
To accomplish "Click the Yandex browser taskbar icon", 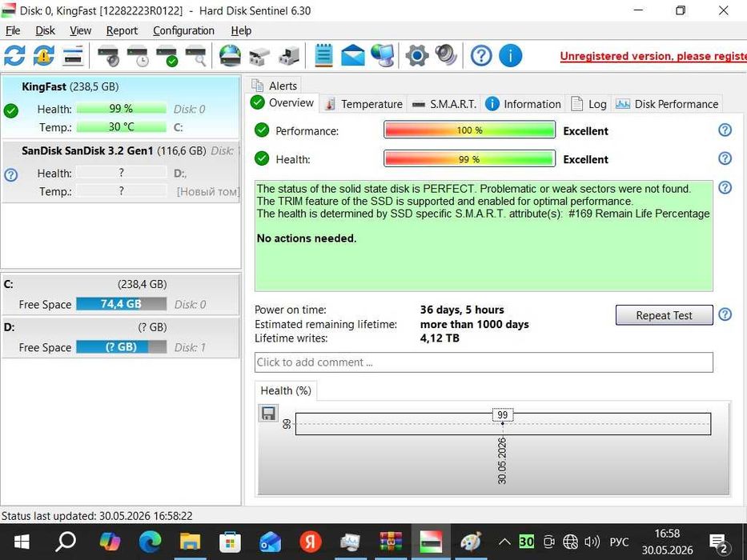I will pyautogui.click(x=310, y=542).
